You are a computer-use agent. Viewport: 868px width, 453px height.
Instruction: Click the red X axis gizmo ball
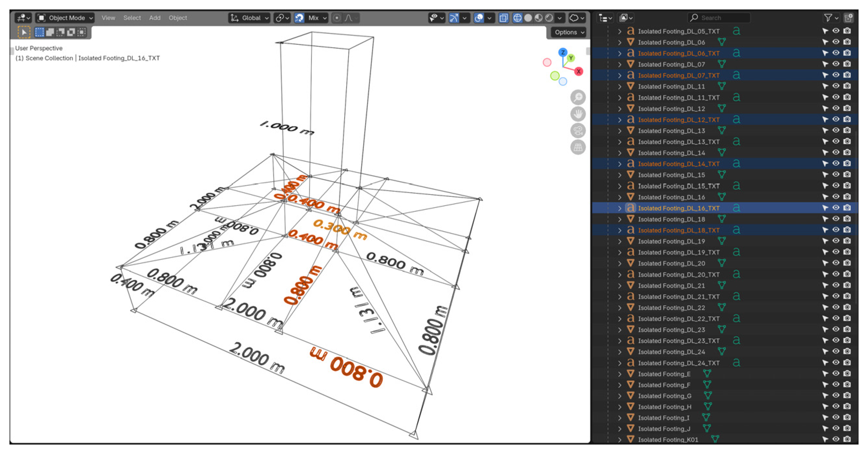pyautogui.click(x=579, y=71)
